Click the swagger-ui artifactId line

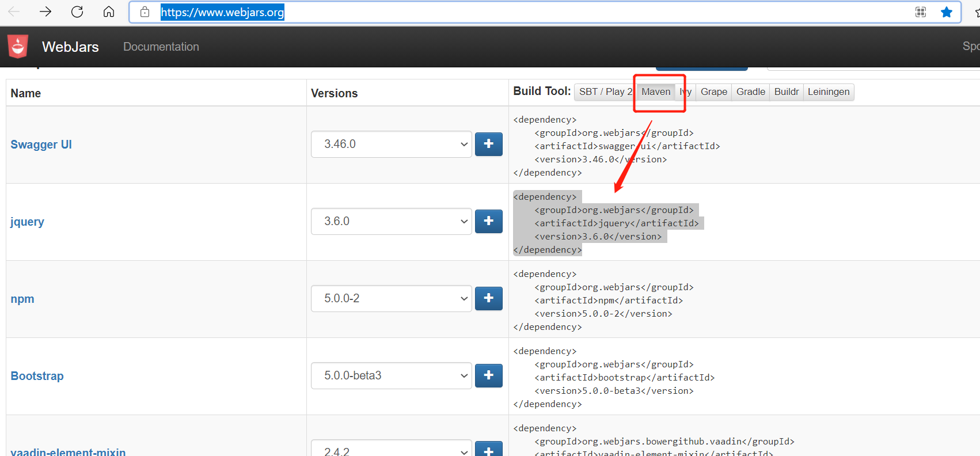click(627, 146)
